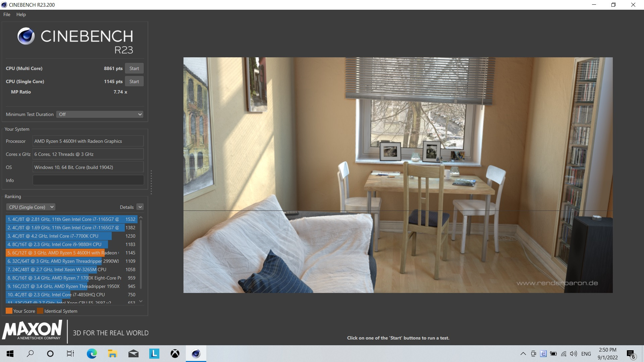Open the Minimum Test Duration dropdown

[x=100, y=114]
